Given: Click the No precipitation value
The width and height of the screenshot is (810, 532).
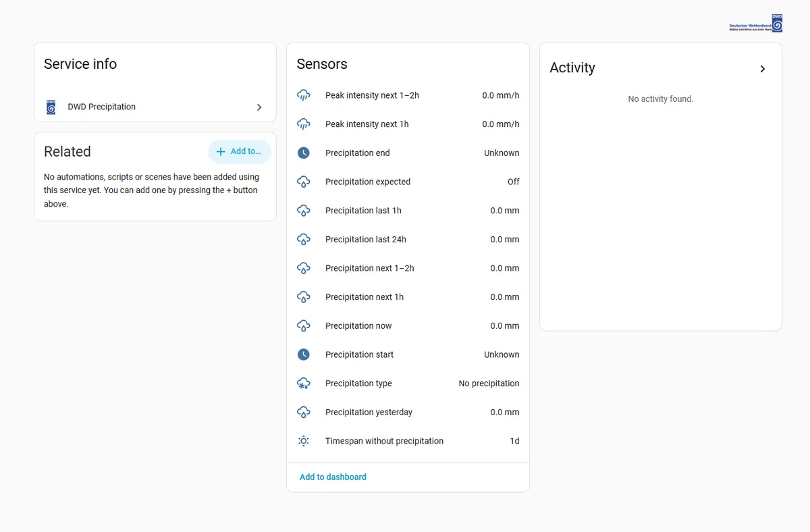Looking at the screenshot, I should pyautogui.click(x=489, y=383).
